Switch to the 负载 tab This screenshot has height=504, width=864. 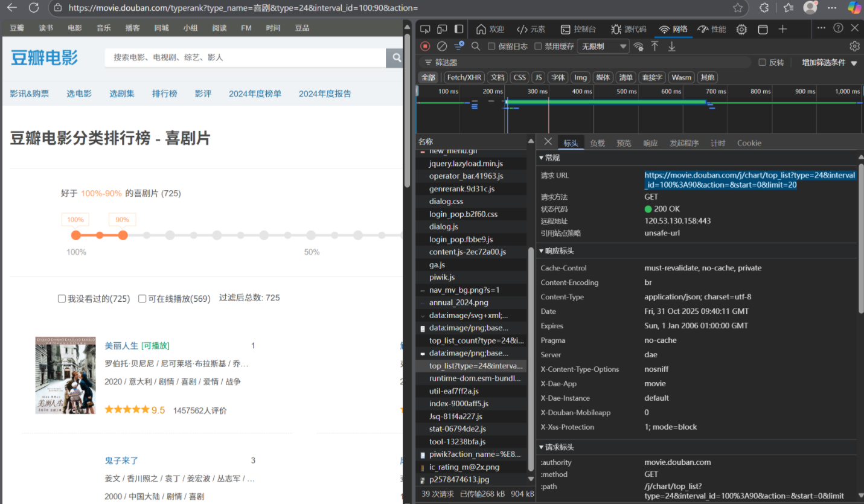(x=597, y=143)
